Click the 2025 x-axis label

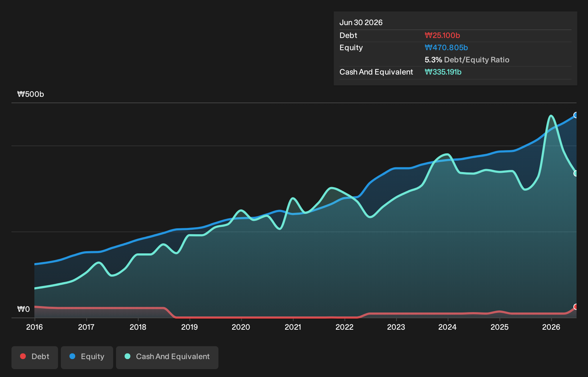coord(500,327)
